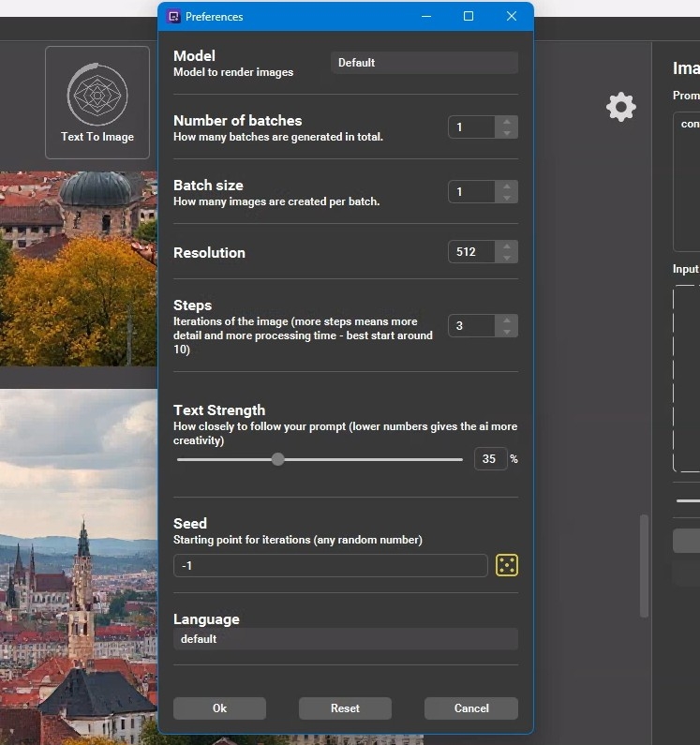
Task: Click the Text Strength slider handle
Action: pyautogui.click(x=277, y=459)
